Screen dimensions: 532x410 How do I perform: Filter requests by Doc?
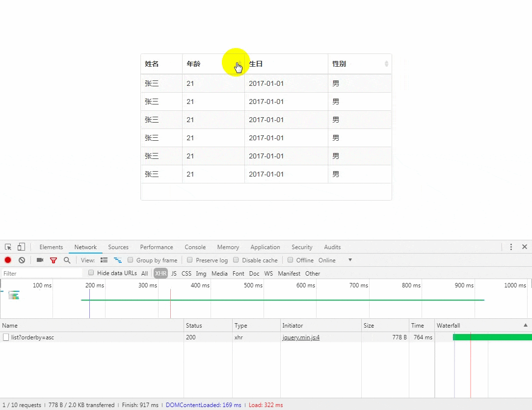(x=254, y=273)
